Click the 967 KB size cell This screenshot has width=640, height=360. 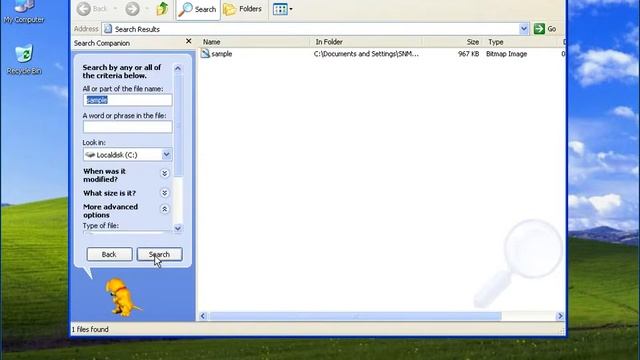468,54
